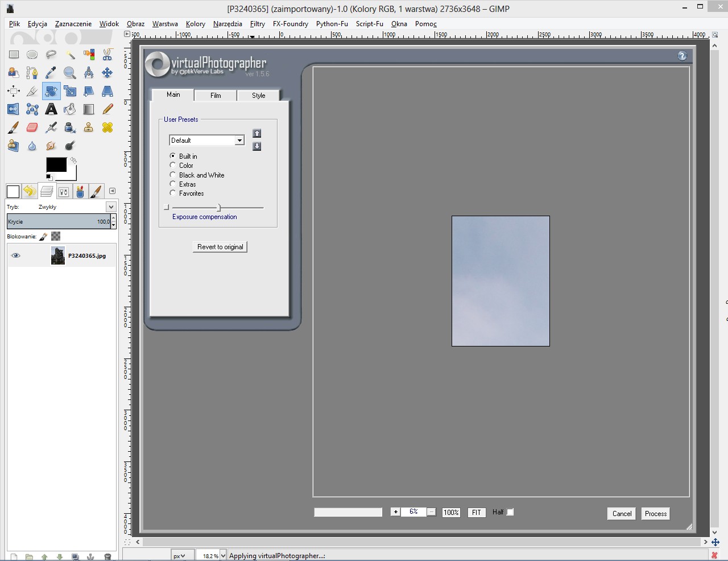Viewport: 728px width, 561px height.
Task: Choose the Text tool
Action: coord(51,109)
